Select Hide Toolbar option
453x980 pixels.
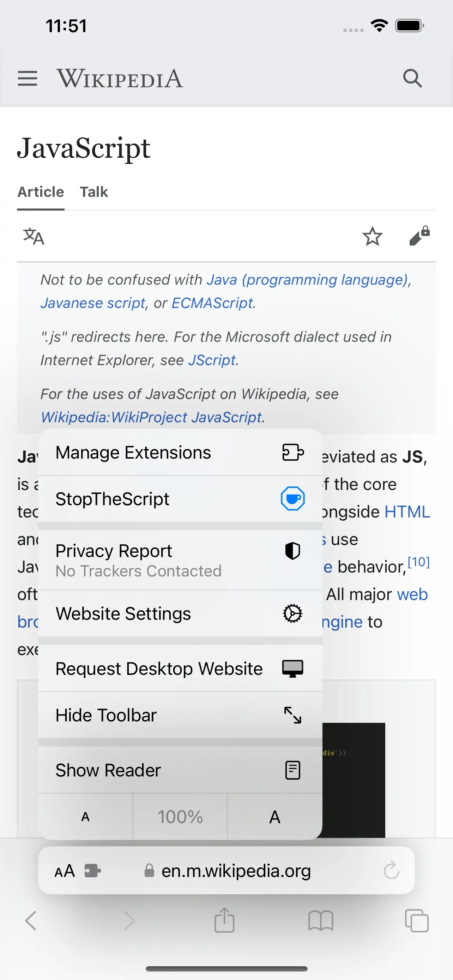pyautogui.click(x=180, y=715)
